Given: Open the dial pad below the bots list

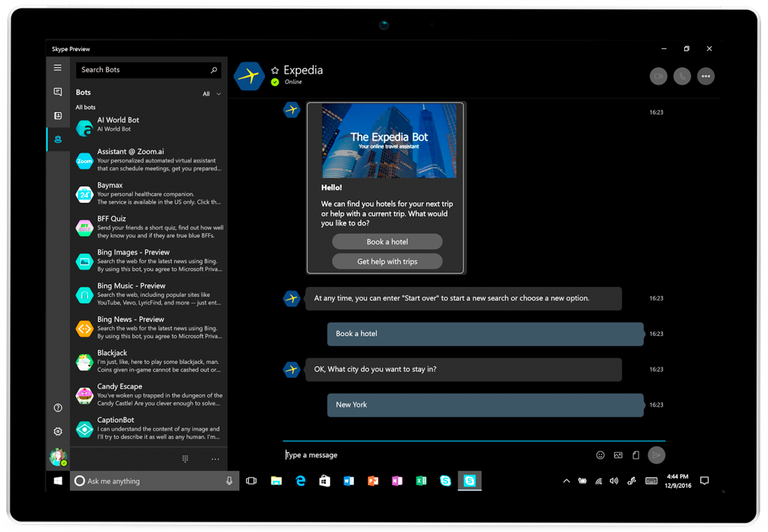Looking at the screenshot, I should [x=185, y=458].
